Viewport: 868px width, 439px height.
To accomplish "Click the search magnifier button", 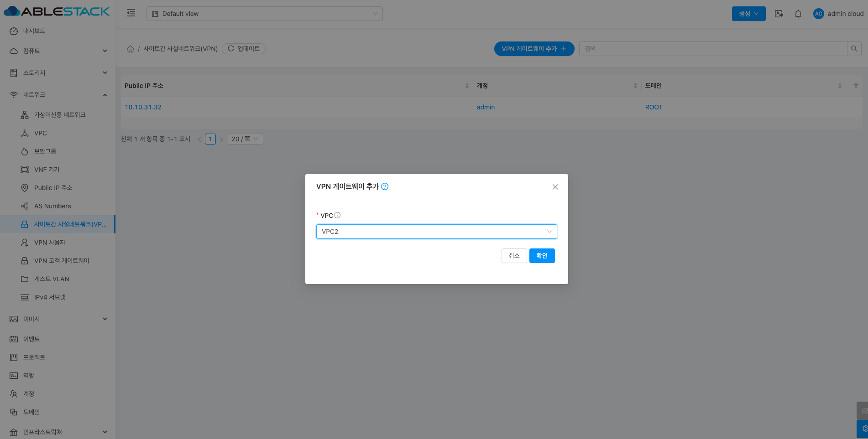I will point(854,49).
